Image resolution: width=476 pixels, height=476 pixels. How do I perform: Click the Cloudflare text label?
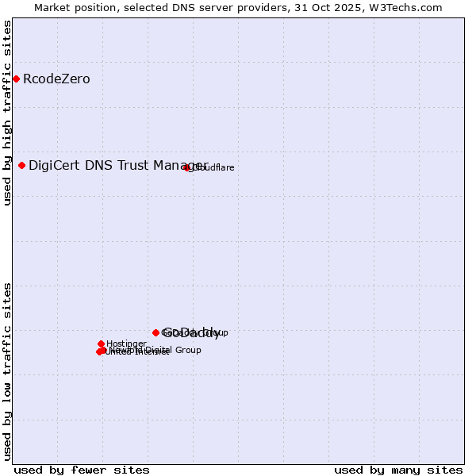213,168
